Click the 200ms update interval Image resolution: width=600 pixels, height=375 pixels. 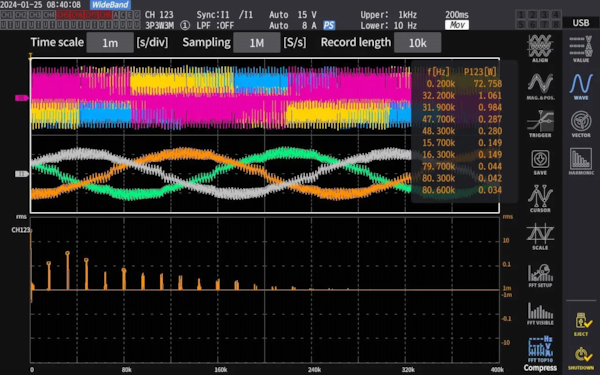(x=457, y=15)
